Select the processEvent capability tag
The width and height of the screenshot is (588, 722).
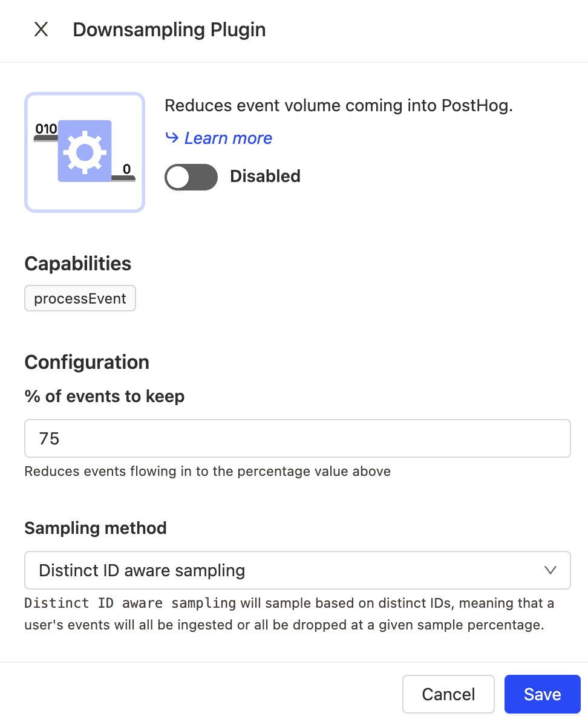[80, 299]
